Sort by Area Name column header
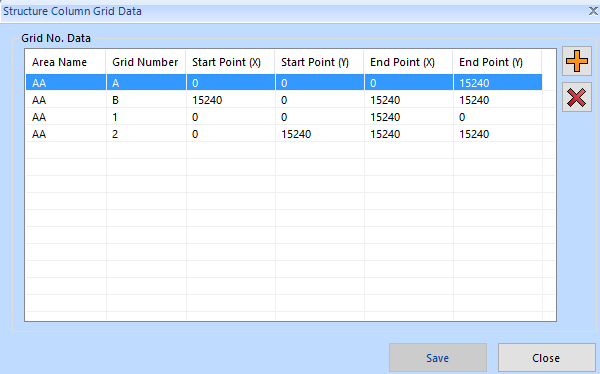600x374 pixels. pos(65,62)
